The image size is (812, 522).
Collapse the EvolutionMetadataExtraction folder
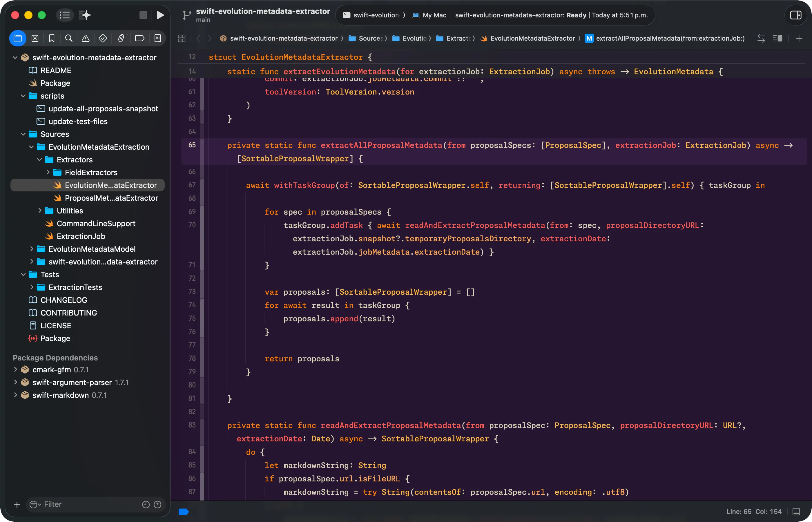31,147
